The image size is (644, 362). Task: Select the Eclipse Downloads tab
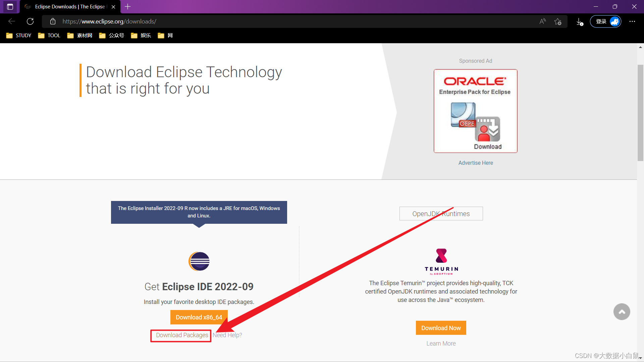point(70,7)
